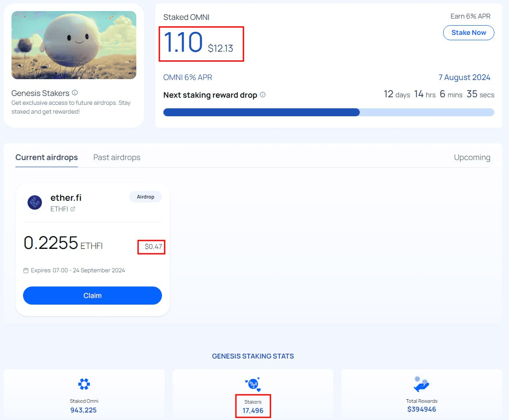
Task: Open the staking reward drop info tooltip icon
Action: [262, 95]
